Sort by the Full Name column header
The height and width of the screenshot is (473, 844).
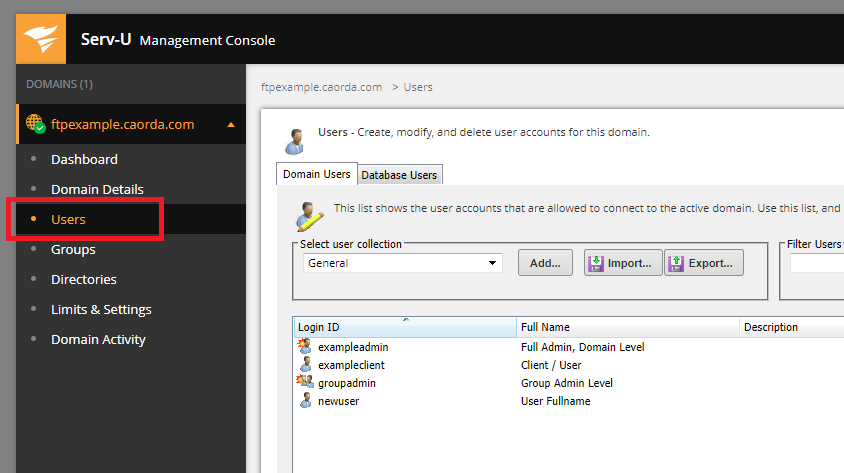(x=628, y=327)
